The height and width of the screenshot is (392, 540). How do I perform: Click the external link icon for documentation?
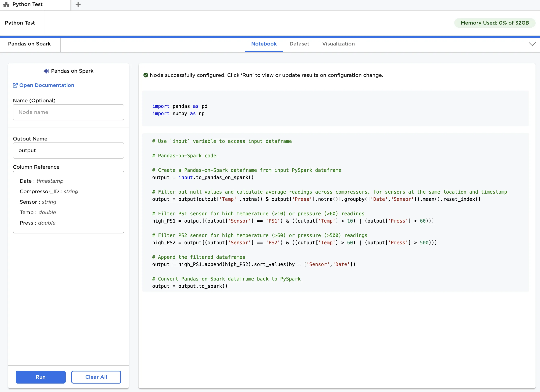(15, 85)
